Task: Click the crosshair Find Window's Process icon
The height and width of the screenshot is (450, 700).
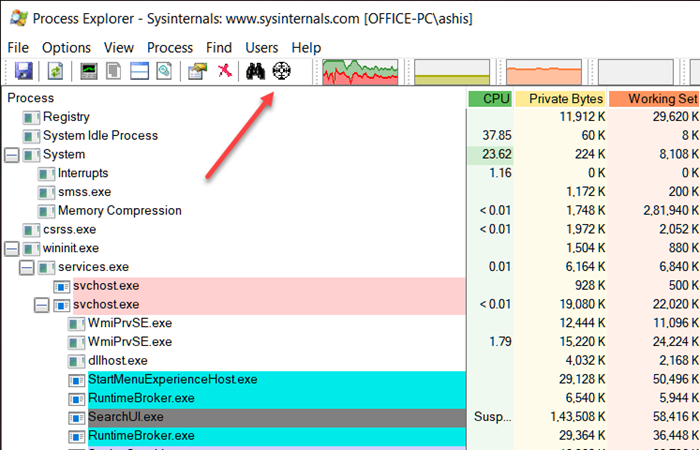Action: [282, 71]
